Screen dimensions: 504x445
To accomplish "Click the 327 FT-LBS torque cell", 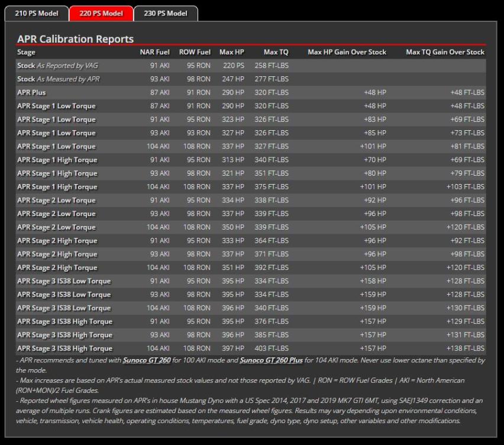I will point(272,147).
